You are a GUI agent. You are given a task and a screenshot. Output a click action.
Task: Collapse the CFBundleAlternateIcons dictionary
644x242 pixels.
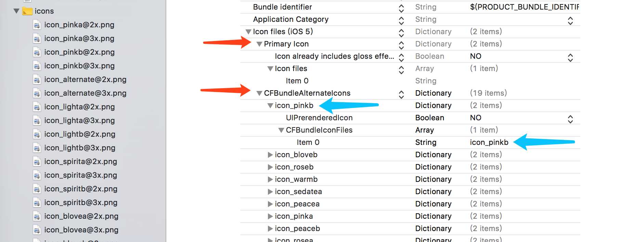pos(259,93)
